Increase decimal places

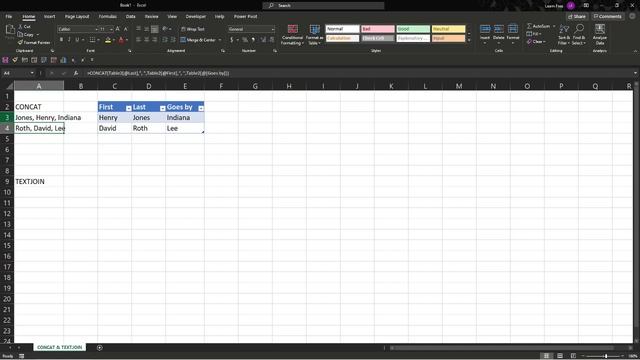pos(263,40)
